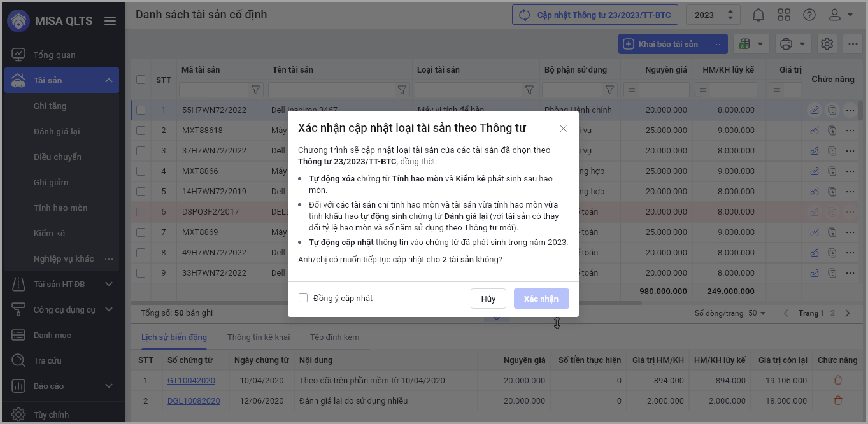Switch to "Thông tin kê khai" tab
Viewport: 868px width, 424px height.
click(x=259, y=337)
